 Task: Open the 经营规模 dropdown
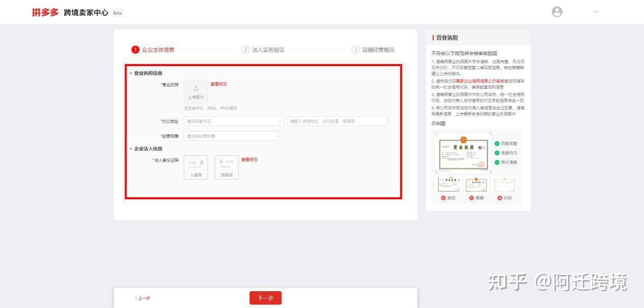pos(234,136)
